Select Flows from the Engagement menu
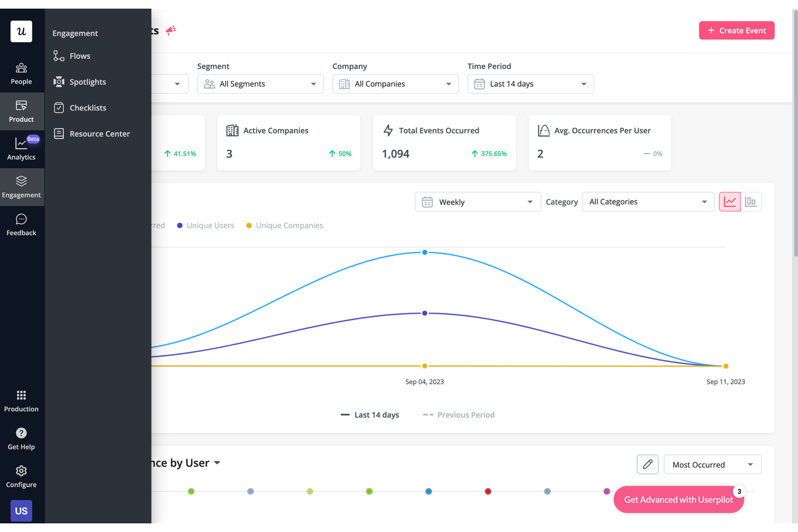Screen dimensions: 798x532 click(x=80, y=56)
